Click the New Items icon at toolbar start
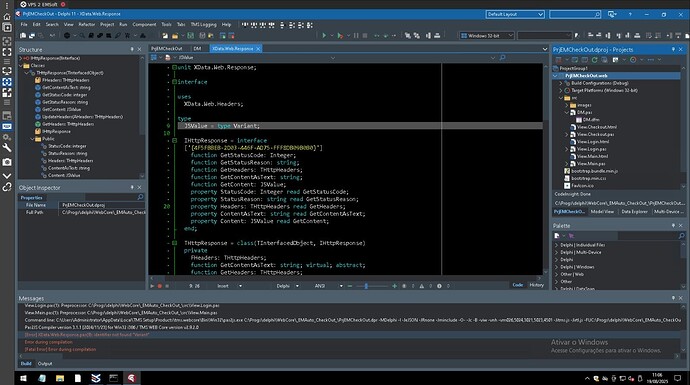Image resolution: width=690 pixels, height=385 pixels. (x=23, y=36)
